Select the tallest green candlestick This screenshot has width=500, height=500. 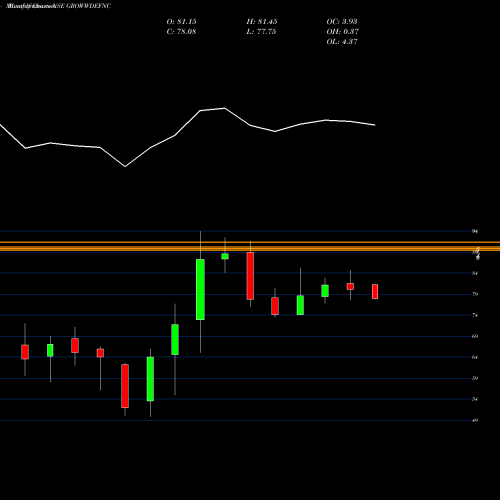point(200,289)
